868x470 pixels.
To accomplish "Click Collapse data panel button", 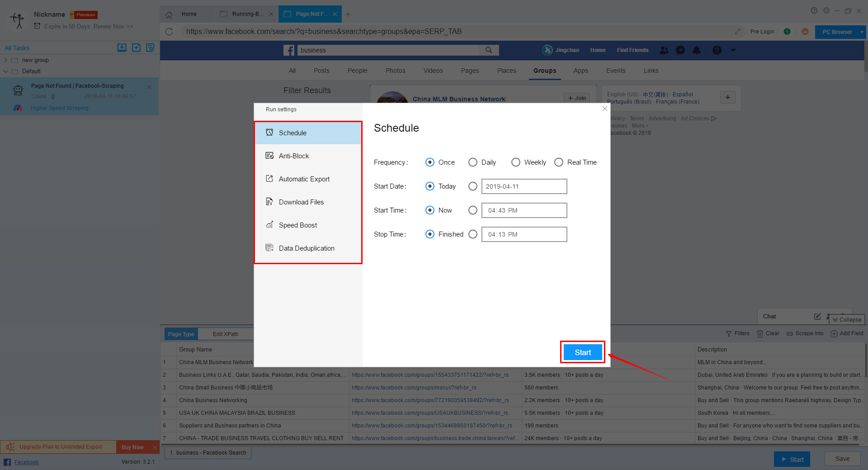I will tap(847, 320).
